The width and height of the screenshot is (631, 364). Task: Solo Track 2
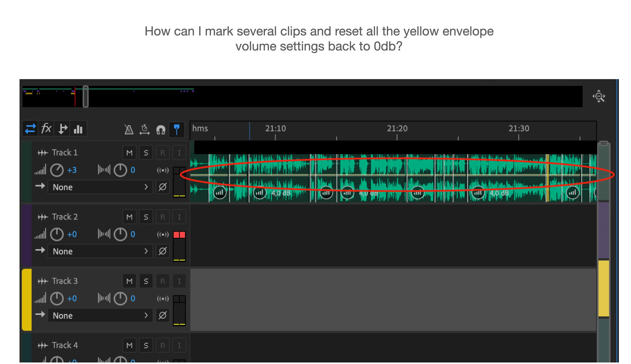[x=146, y=217]
